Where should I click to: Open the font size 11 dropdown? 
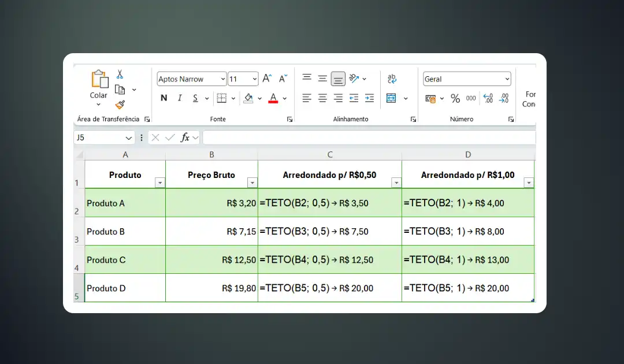254,79
